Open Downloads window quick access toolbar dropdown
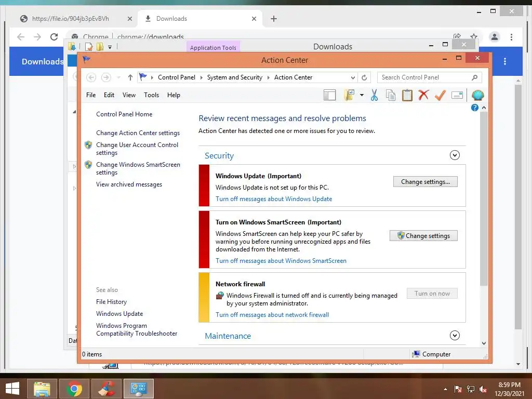The image size is (532, 399). (x=110, y=47)
